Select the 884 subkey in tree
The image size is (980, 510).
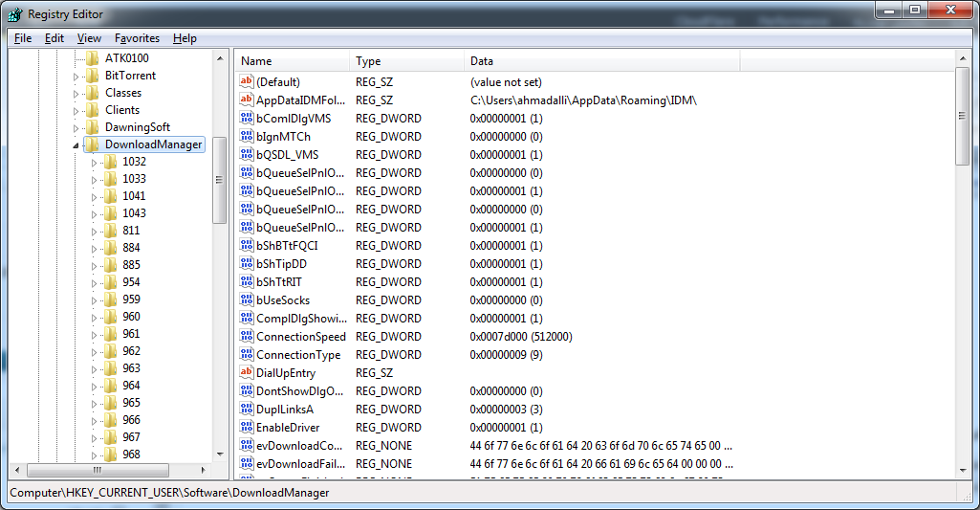click(x=131, y=248)
